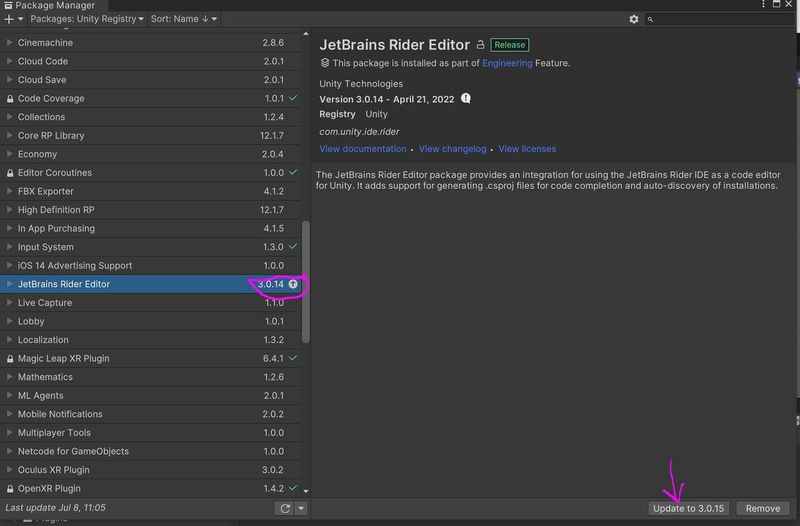Click the OpenXR Plugin installed checkmark
Screen dimensions: 800x526
click(293, 488)
